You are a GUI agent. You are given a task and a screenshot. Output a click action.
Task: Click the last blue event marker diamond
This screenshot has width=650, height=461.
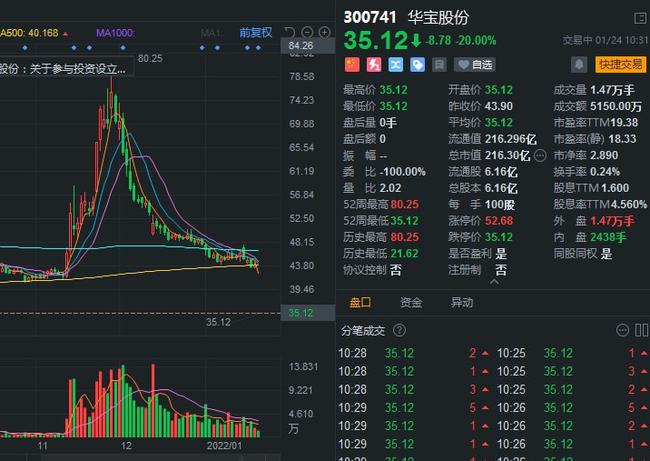(x=258, y=48)
